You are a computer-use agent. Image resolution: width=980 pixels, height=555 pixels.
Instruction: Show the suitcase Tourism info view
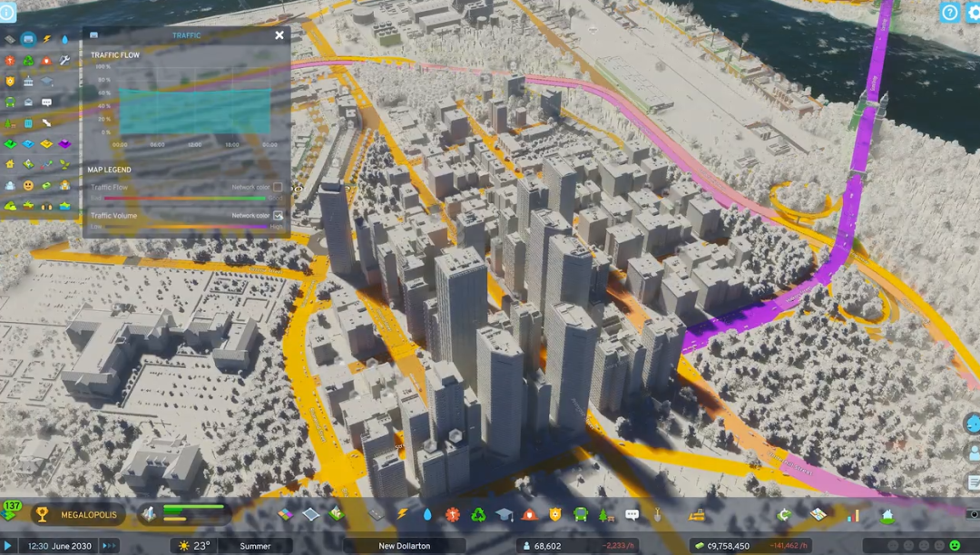28,123
